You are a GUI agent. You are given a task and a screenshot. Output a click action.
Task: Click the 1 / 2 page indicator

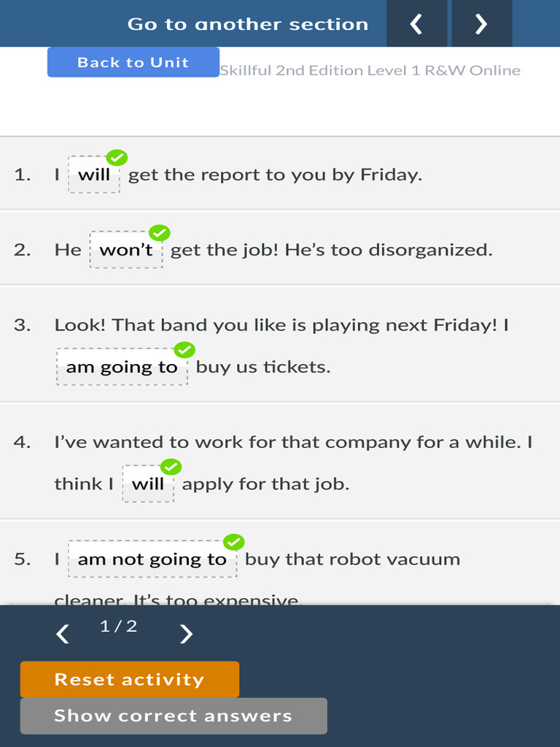pyautogui.click(x=119, y=626)
